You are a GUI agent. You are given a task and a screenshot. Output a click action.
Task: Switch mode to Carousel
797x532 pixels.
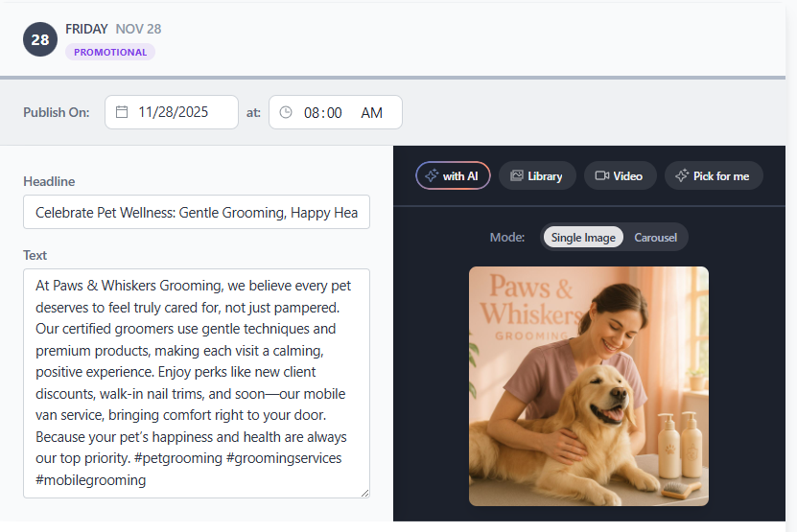pyautogui.click(x=656, y=238)
